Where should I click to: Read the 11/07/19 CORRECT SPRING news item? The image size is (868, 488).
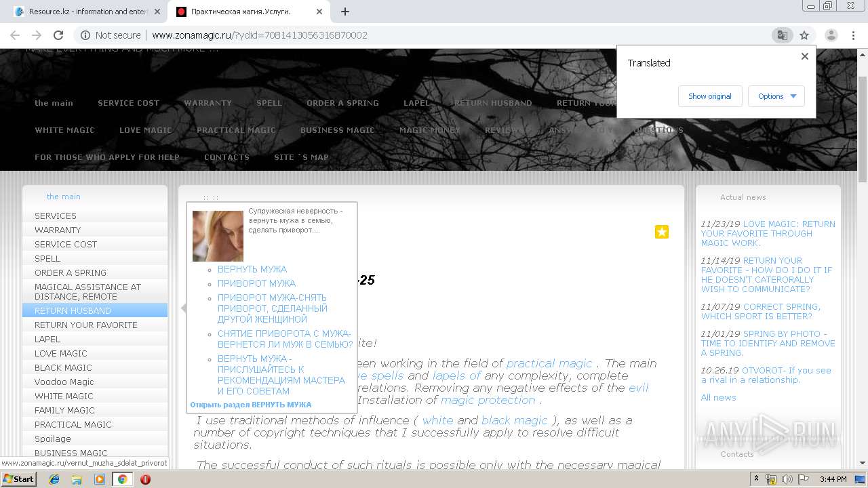[761, 311]
